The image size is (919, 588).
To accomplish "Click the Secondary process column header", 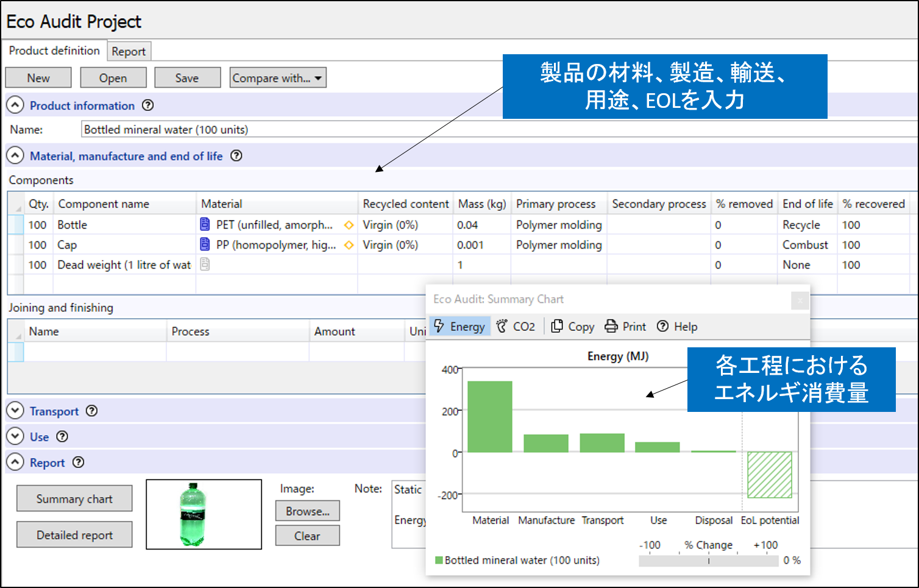I will (x=659, y=204).
